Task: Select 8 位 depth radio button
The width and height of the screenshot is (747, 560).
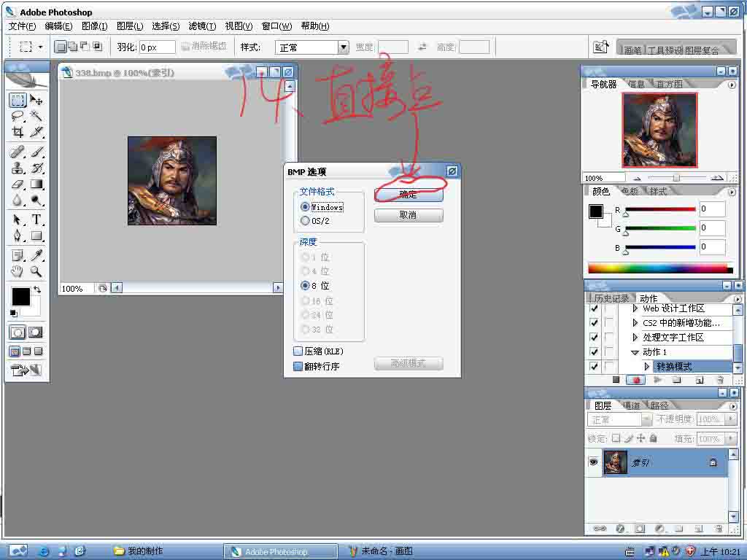Action: point(305,286)
